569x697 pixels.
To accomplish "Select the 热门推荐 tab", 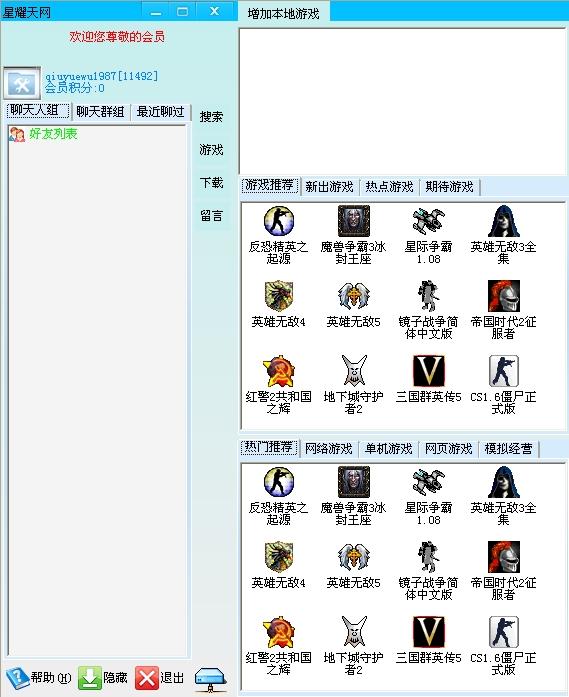I will [269, 447].
